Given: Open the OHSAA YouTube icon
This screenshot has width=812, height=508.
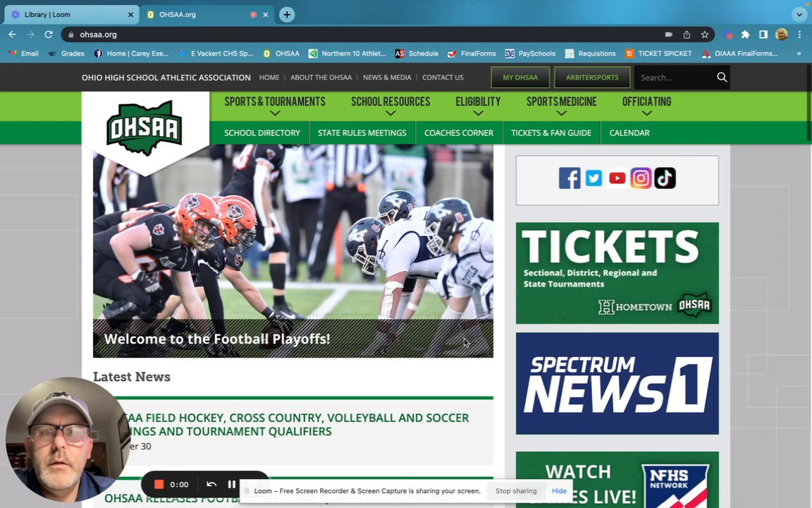Looking at the screenshot, I should click(617, 179).
